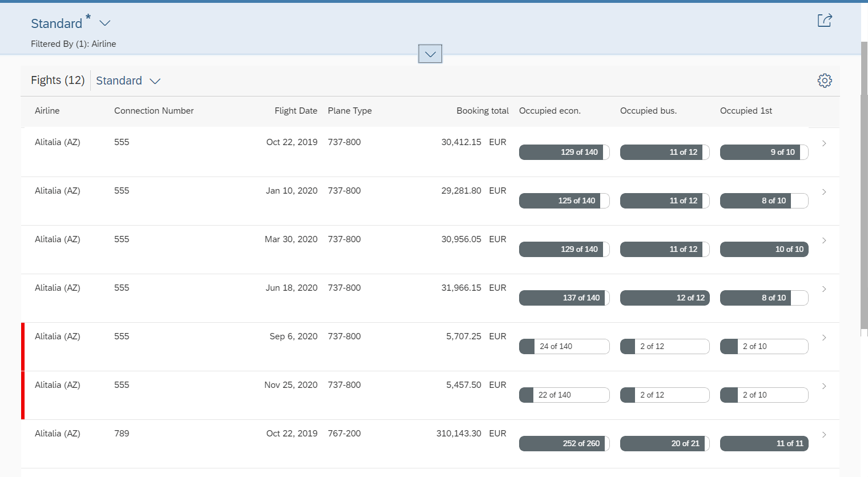Open the Standard view dropdown next to Fights
The height and width of the screenshot is (477, 868).
pyautogui.click(x=128, y=81)
